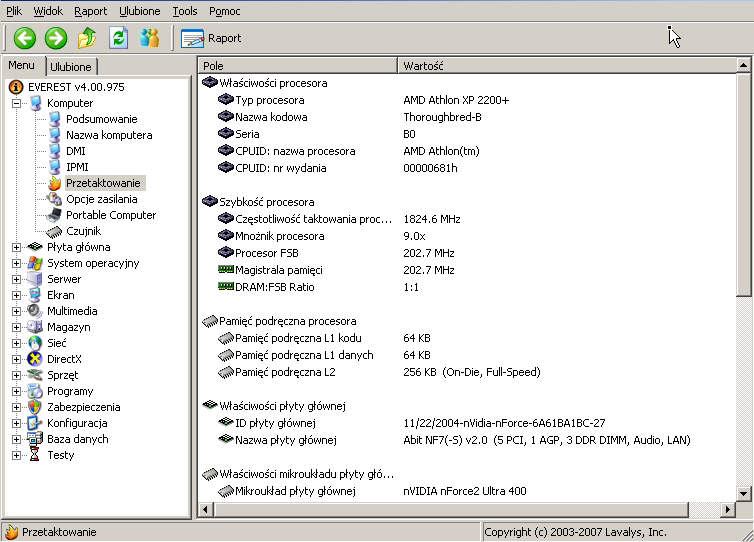Click the Ekran display icon
Viewport: 754px width, 542px height.
click(x=35, y=295)
